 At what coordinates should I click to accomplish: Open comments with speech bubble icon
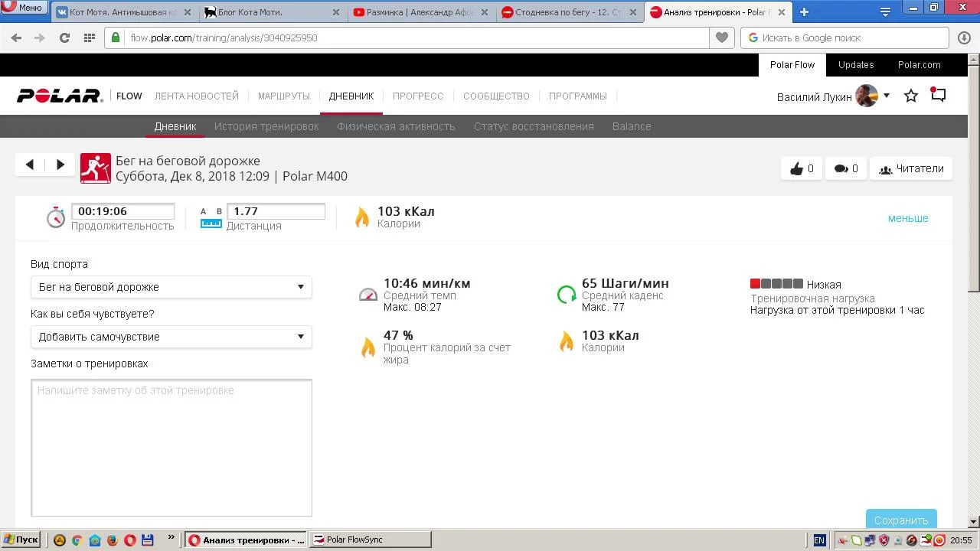pyautogui.click(x=841, y=169)
